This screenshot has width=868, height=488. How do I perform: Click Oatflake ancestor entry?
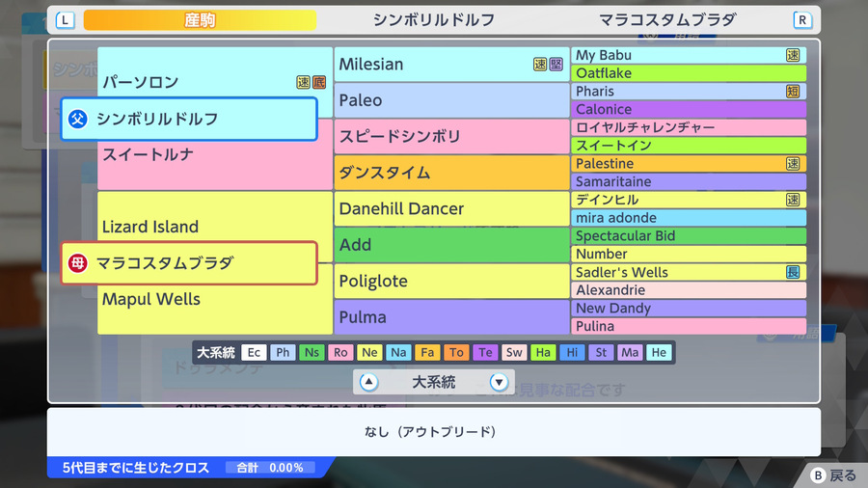click(689, 73)
